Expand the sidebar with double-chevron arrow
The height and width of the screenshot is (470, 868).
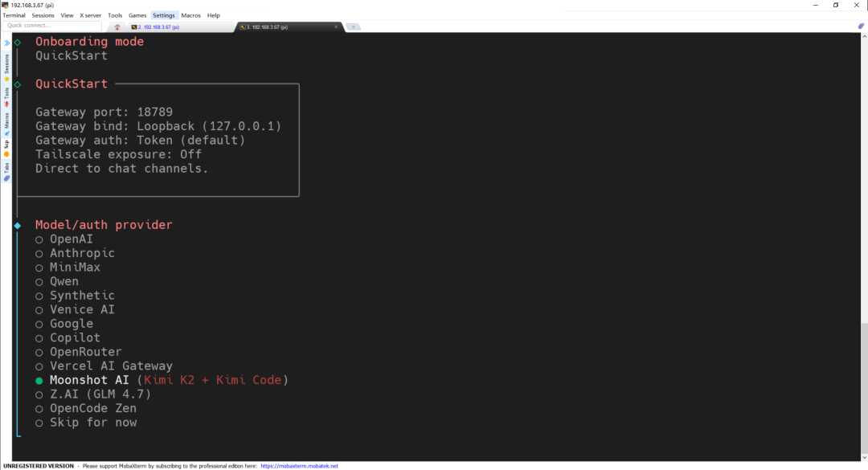pyautogui.click(x=6, y=43)
